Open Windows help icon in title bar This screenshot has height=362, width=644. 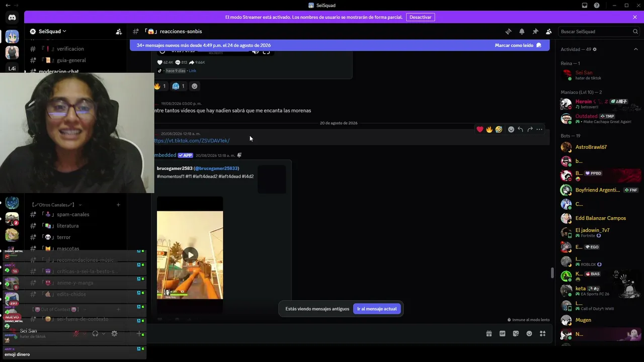point(597,6)
